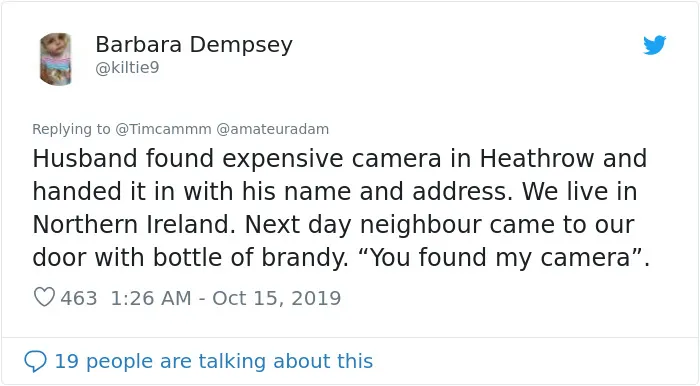The width and height of the screenshot is (700, 386).
Task: Like the tweet with the heart icon
Action: 45,297
